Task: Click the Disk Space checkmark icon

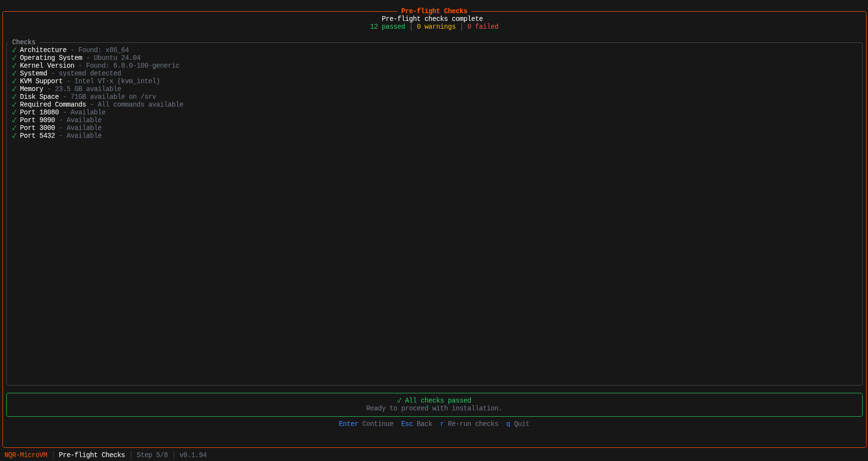Action: tap(14, 97)
